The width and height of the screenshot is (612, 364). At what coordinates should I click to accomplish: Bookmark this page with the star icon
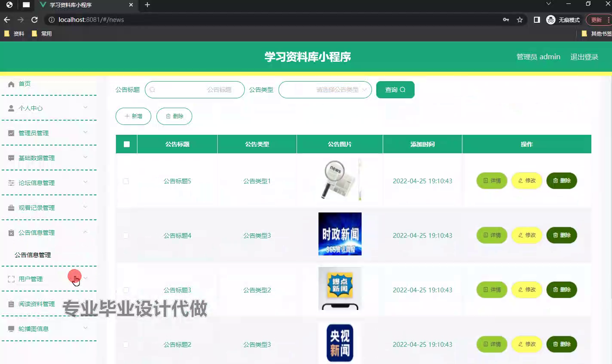coord(520,20)
